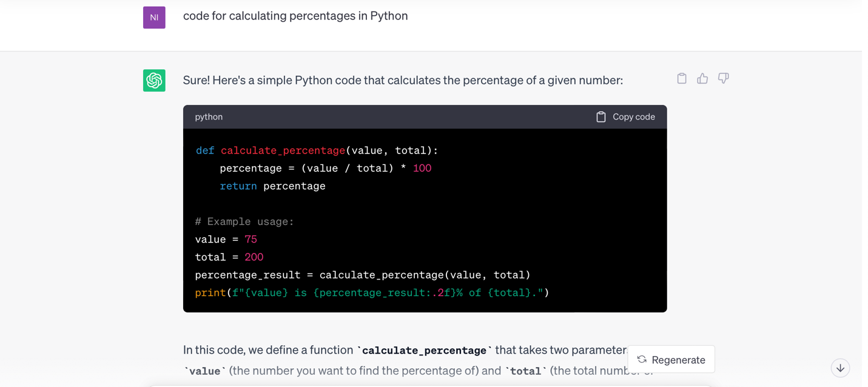Image resolution: width=868 pixels, height=387 pixels.
Task: Click the purple NI user avatar
Action: (154, 18)
